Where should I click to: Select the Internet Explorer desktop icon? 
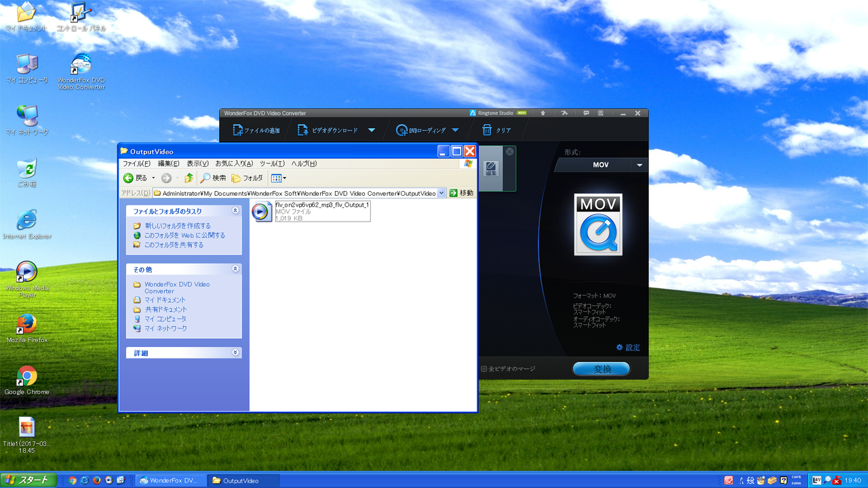point(26,224)
